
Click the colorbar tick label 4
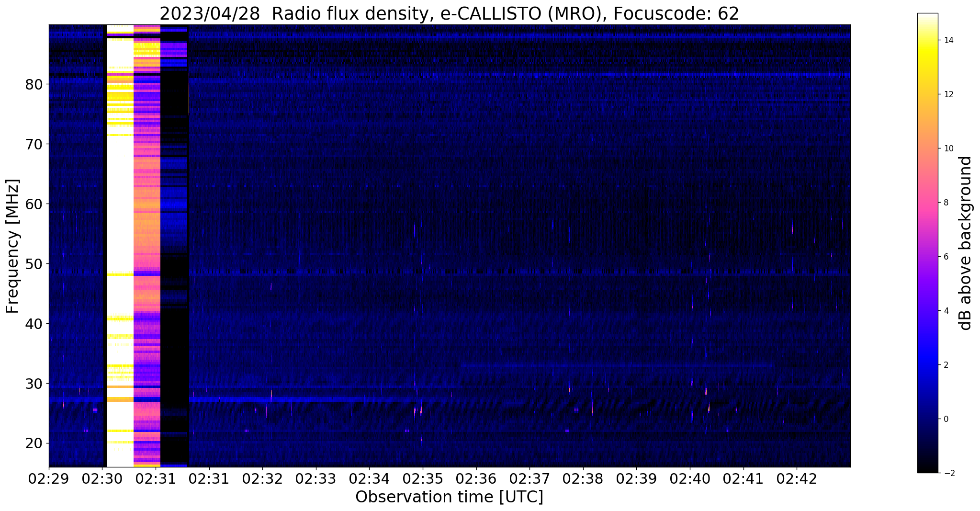[946, 311]
